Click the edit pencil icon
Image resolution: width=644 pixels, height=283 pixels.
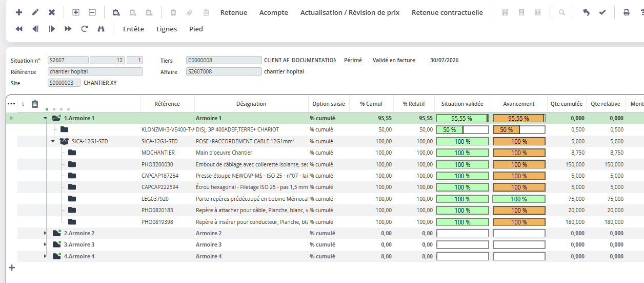(35, 12)
